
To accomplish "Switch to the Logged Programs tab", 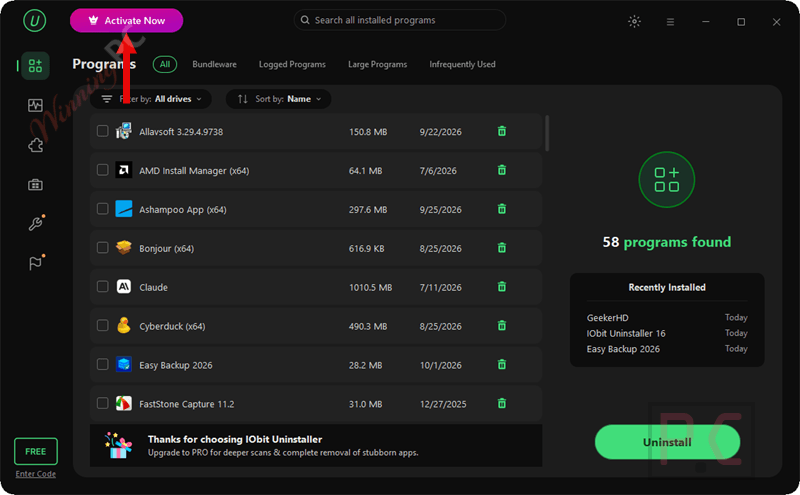I will (x=292, y=64).
